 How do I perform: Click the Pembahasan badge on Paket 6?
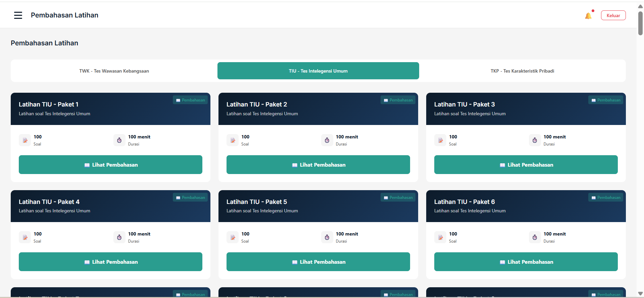click(605, 198)
